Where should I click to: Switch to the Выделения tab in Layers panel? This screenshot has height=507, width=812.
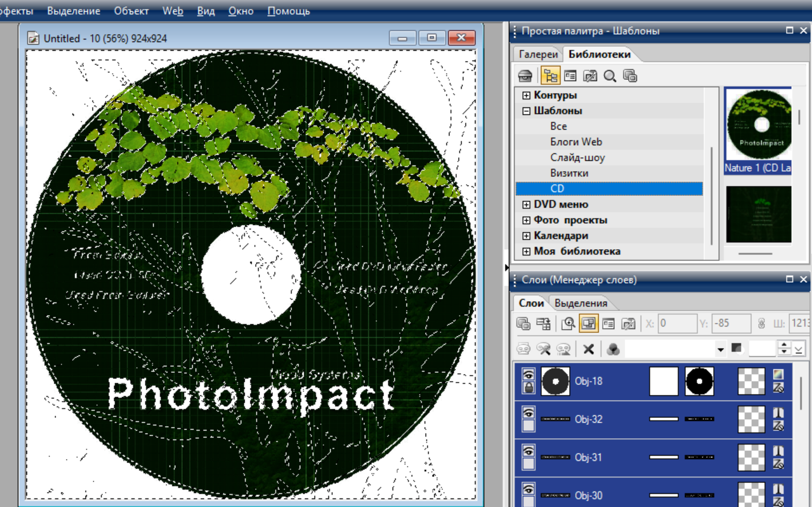[x=581, y=303]
